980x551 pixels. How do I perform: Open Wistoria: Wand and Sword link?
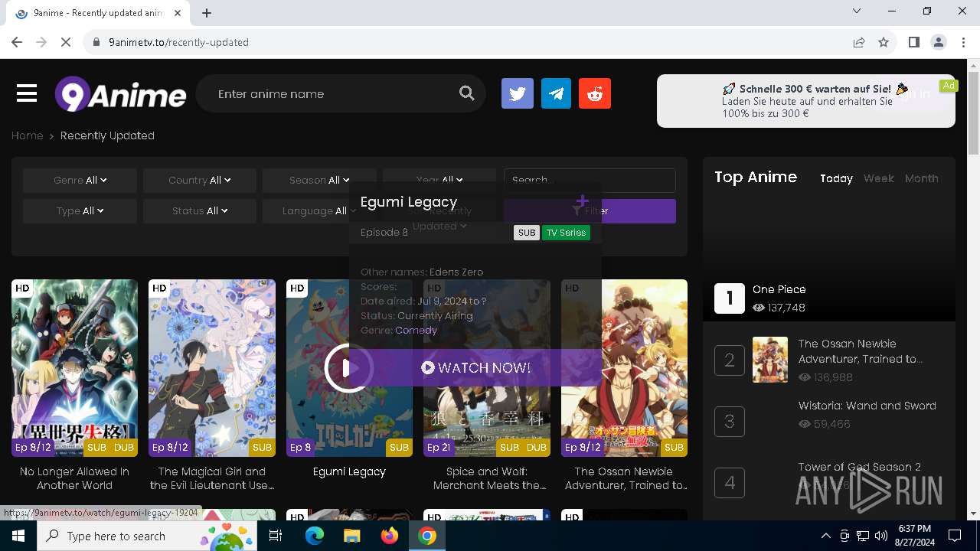(867, 406)
